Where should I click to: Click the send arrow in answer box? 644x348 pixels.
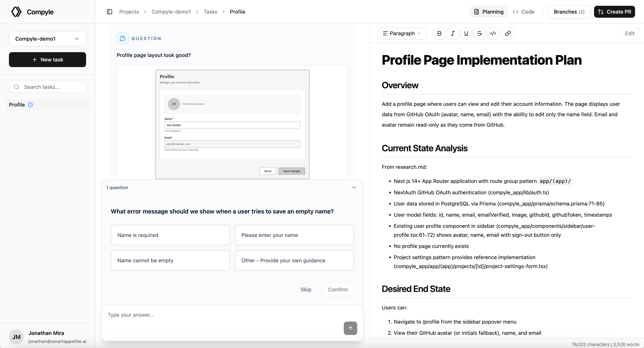tap(350, 328)
